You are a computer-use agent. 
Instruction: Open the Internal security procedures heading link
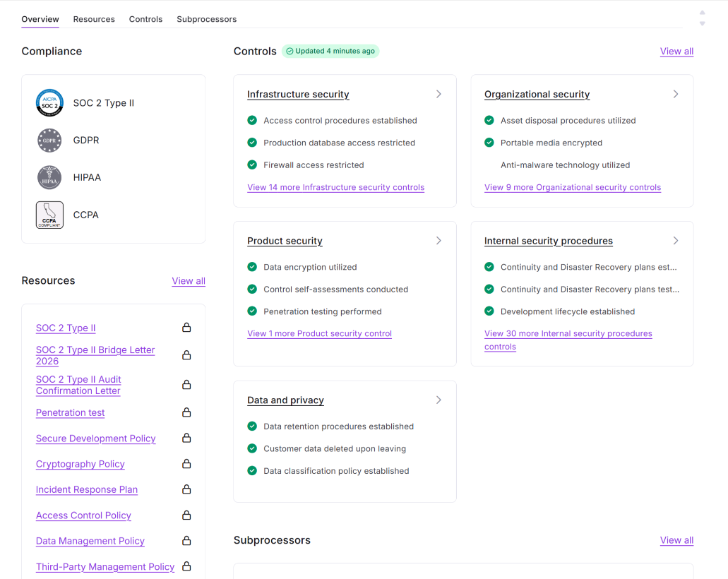[x=549, y=241]
